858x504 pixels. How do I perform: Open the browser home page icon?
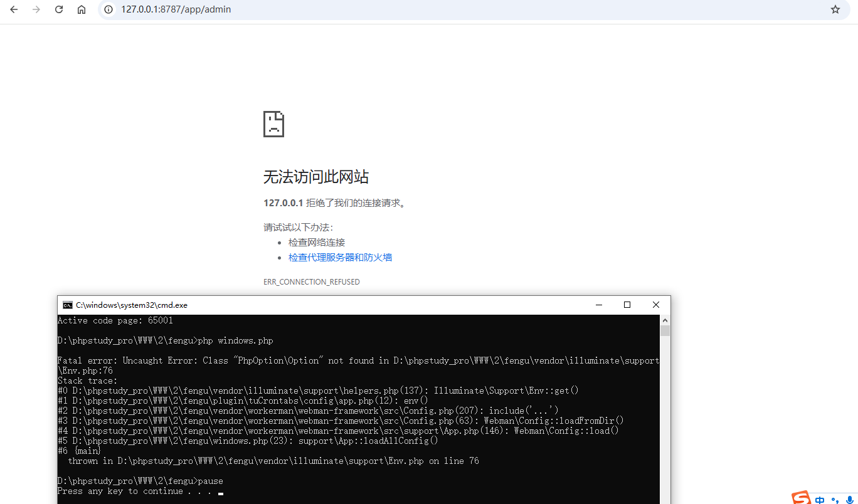click(x=82, y=9)
